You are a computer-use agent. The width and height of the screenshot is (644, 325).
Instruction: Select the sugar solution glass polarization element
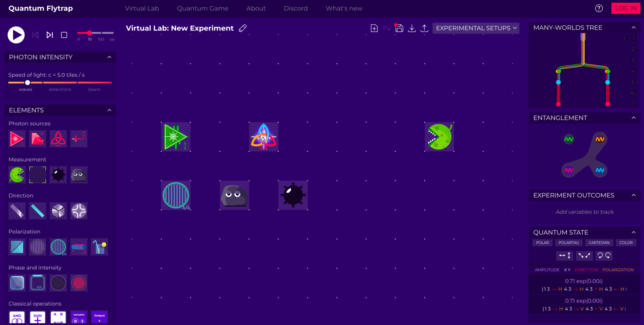[99, 247]
